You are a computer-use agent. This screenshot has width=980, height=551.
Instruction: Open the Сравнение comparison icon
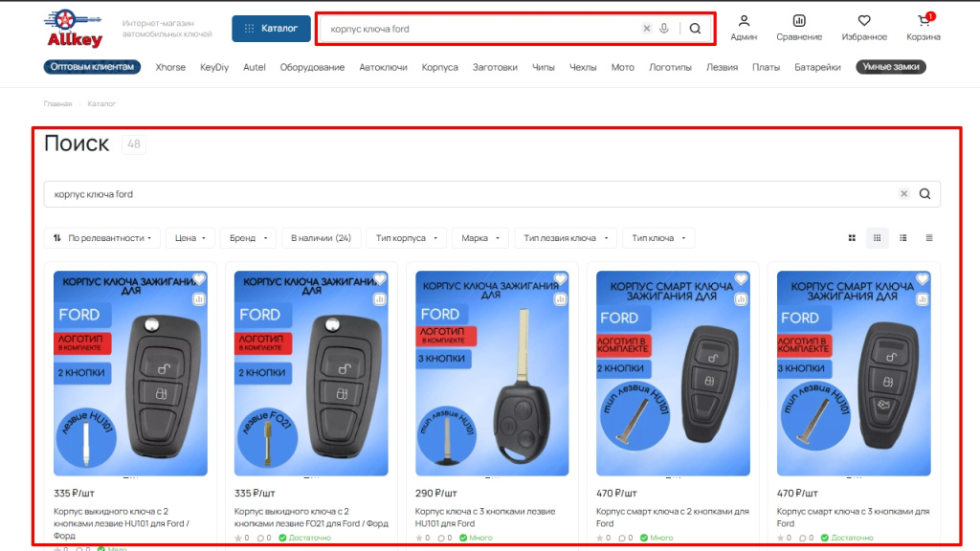coord(799,28)
